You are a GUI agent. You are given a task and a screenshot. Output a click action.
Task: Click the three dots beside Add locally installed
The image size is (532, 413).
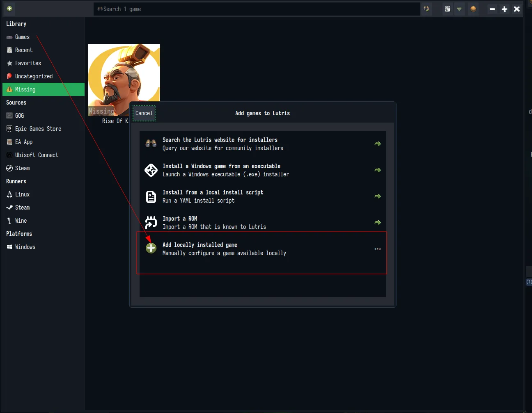[x=378, y=249]
